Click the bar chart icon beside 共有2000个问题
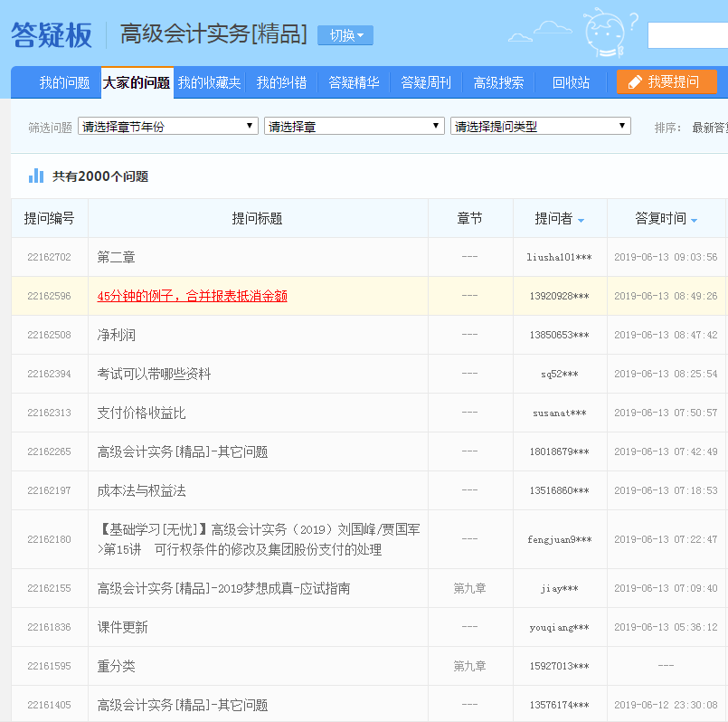Viewport: 728px width, 722px height. pos(36,176)
